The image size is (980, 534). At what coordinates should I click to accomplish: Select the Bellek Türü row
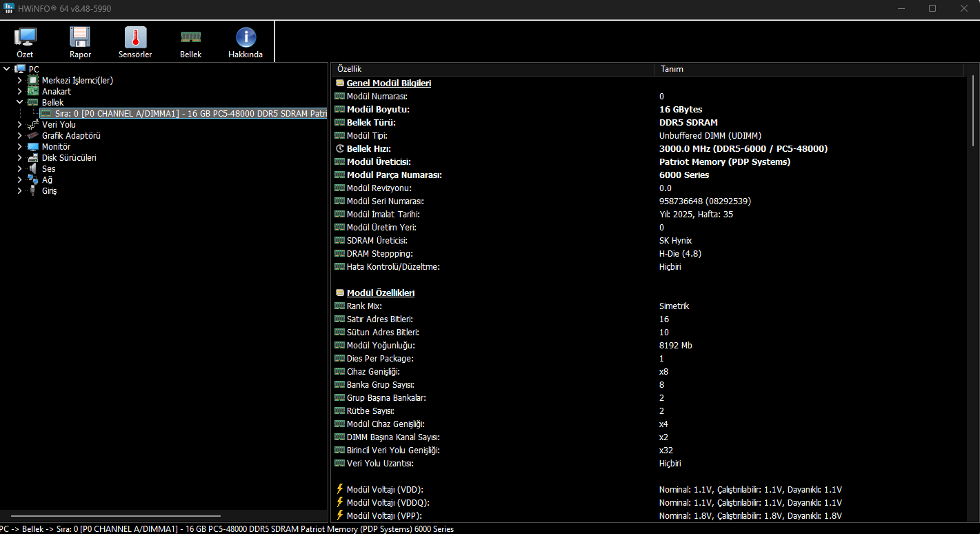tap(650, 122)
